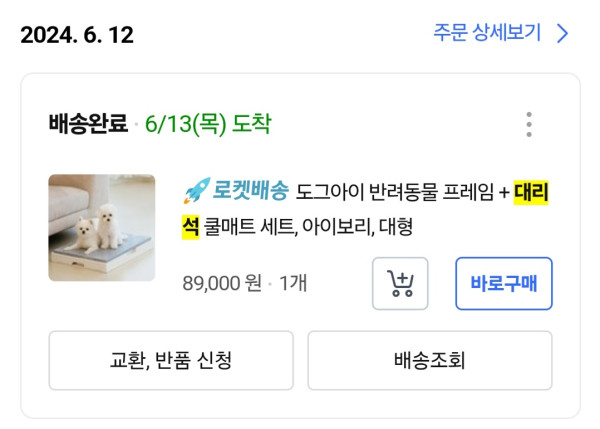Image resolution: width=600 pixels, height=429 pixels.
Task: Click the rocket delivery icon
Action: (x=196, y=190)
